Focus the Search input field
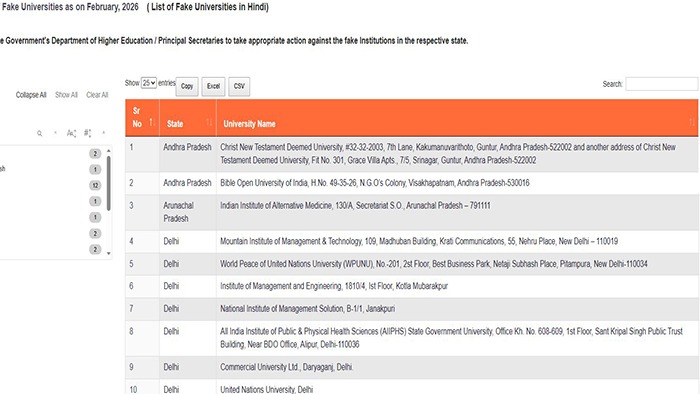This screenshot has height=394, width=700. (x=662, y=84)
